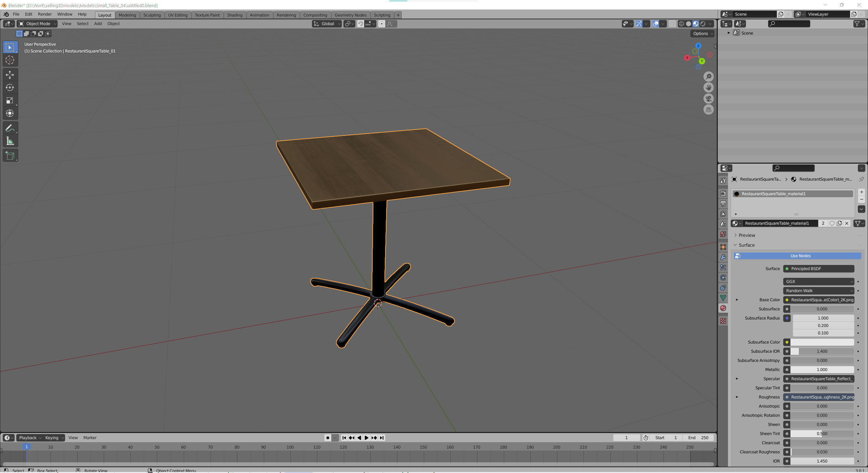Activate the Rotate tool
Screen dimensions: 868x473
pos(10,87)
